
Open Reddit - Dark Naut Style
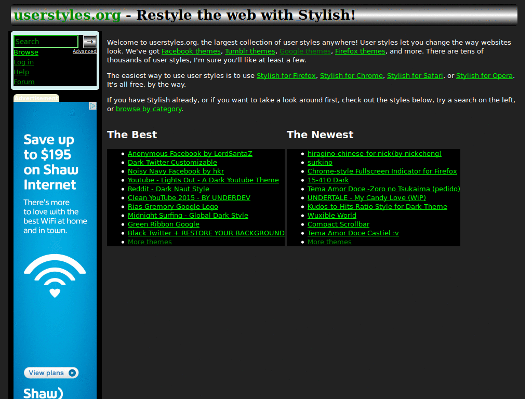[x=168, y=189]
